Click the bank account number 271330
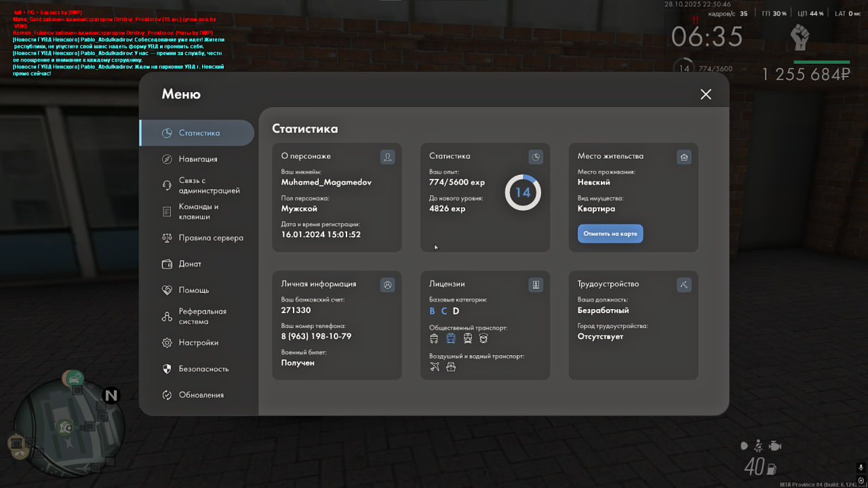 296,310
